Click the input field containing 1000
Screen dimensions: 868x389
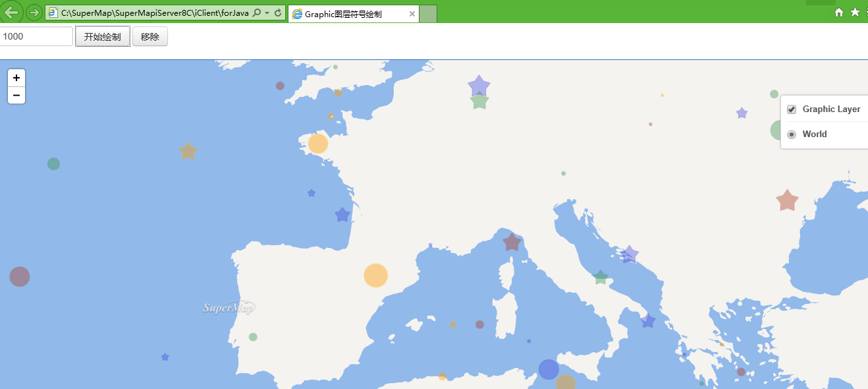point(36,36)
